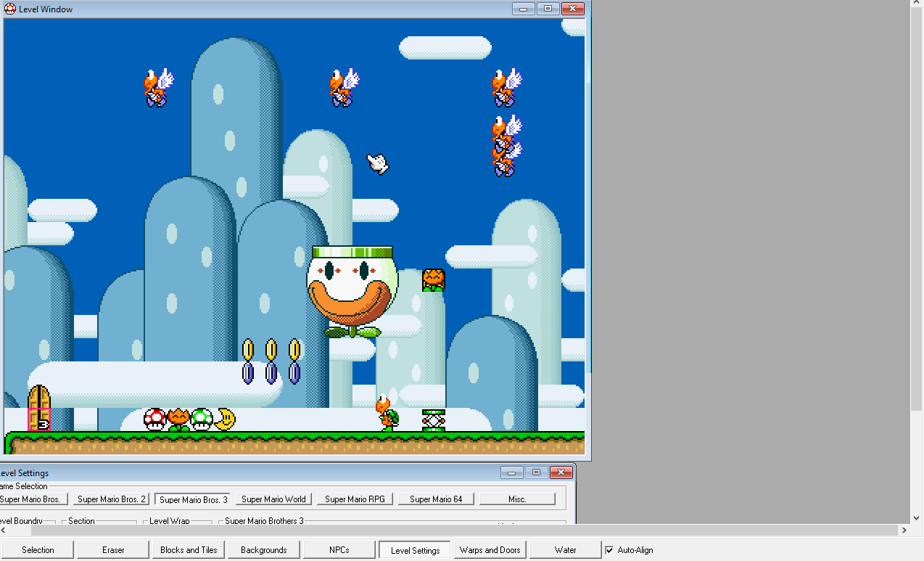Select the red Koopa Troopa on the ground

pyautogui.click(x=387, y=413)
